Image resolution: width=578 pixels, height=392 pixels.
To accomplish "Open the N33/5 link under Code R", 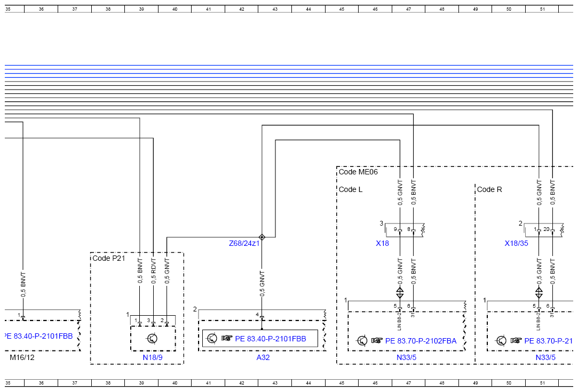I will (x=545, y=357).
